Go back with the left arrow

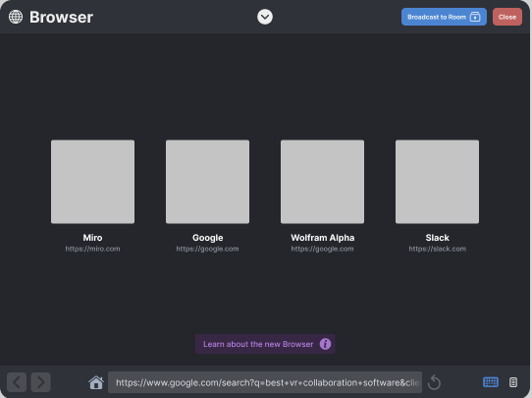17,382
